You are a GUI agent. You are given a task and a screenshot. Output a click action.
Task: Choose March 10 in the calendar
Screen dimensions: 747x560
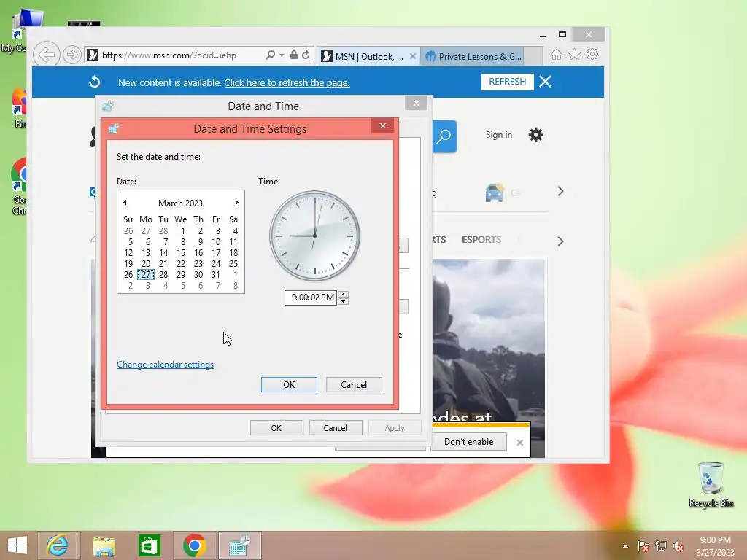coord(216,242)
